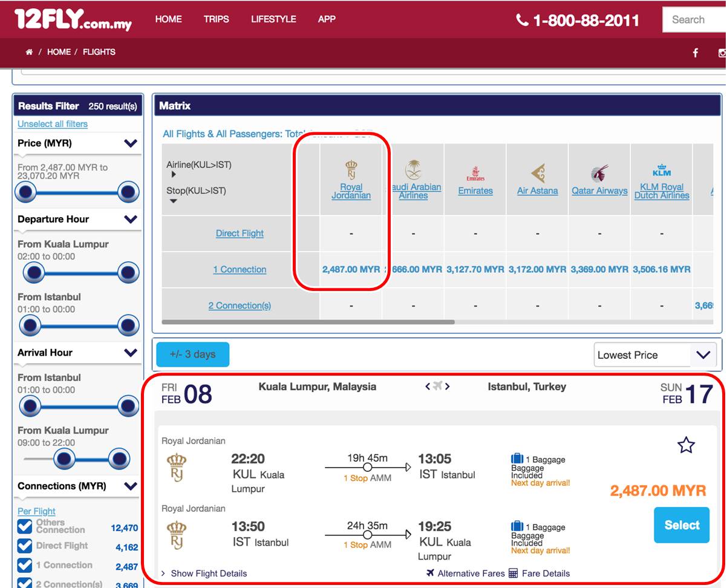Click the 3,127.70 MYR Emirates price
This screenshot has width=727, height=588.
[x=475, y=270]
